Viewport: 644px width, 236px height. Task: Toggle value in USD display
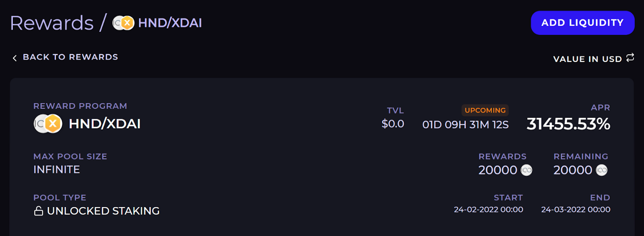[587, 59]
